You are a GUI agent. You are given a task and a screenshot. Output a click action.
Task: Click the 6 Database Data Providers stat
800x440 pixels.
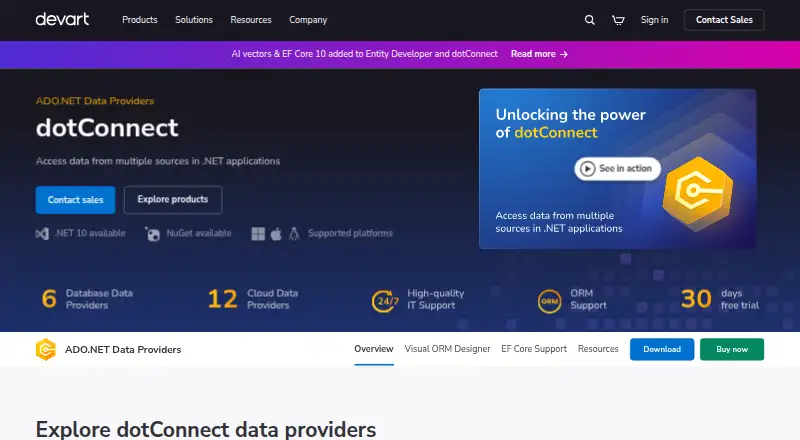[87, 299]
